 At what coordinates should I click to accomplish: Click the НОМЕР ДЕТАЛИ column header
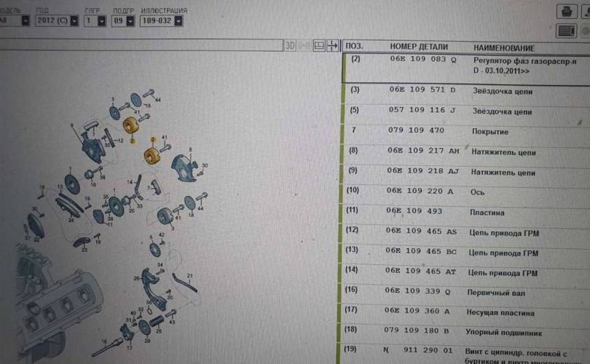414,46
